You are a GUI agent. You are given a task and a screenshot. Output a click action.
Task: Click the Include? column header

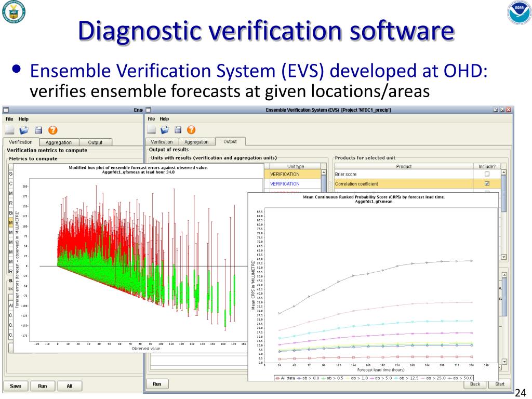pyautogui.click(x=487, y=166)
